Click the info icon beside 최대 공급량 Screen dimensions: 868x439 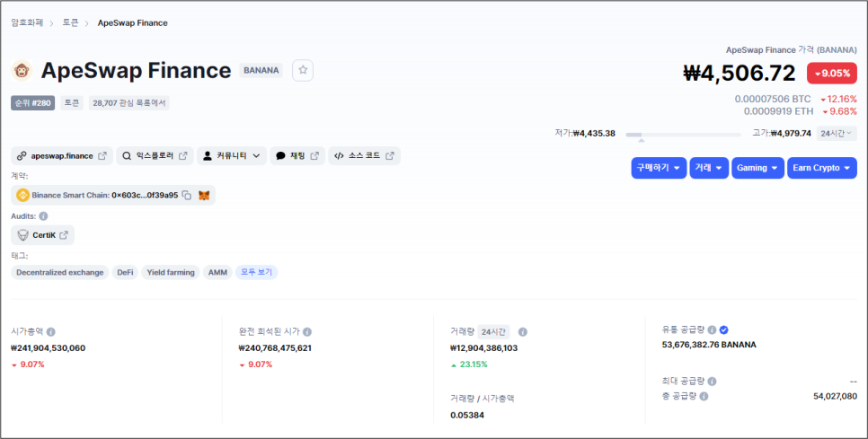tap(712, 382)
